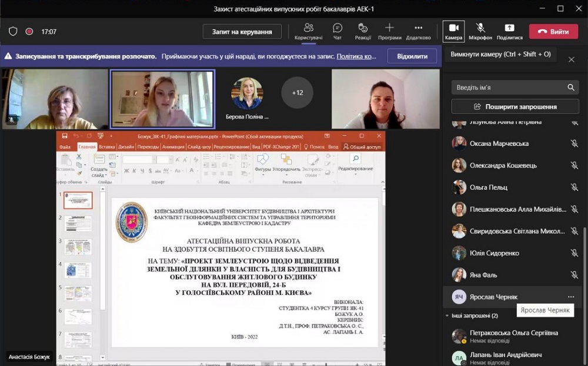Open the Рецензирование ribbon tab
The image size is (588, 366).
tap(231, 147)
